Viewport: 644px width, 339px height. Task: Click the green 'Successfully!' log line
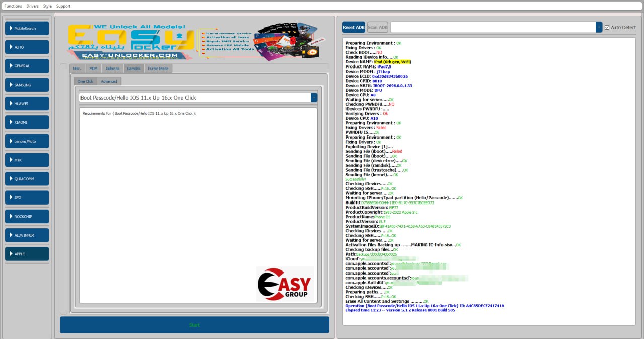coord(356,179)
